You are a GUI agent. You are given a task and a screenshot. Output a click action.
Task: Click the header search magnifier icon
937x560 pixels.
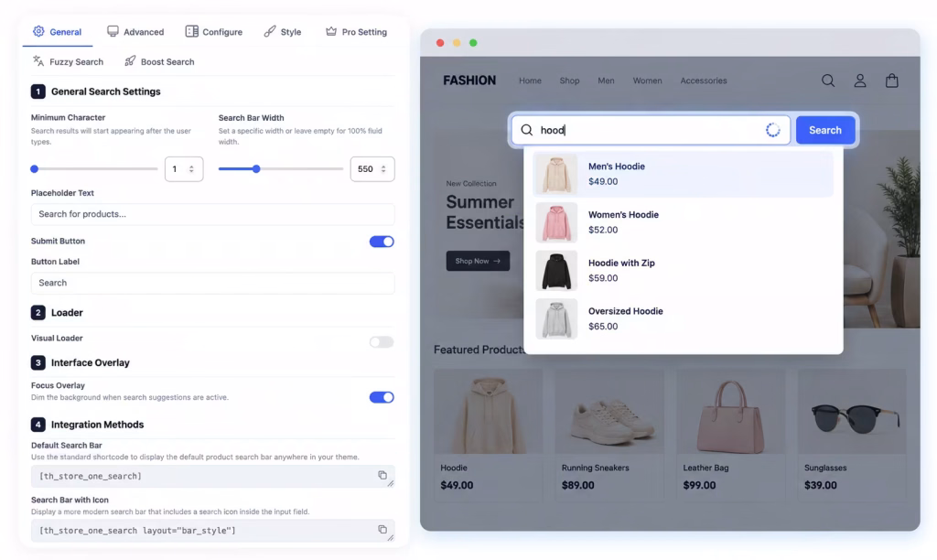point(828,81)
